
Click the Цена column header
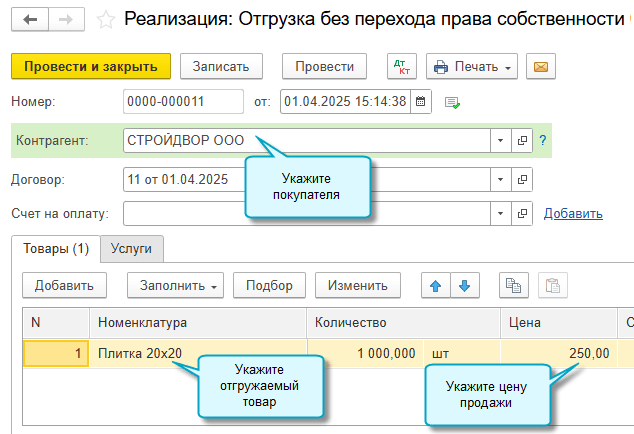[559, 323]
